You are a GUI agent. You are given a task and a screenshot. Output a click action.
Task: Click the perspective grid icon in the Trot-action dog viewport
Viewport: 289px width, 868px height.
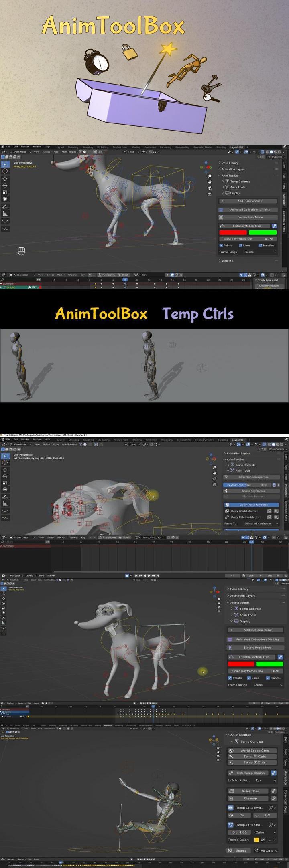tap(210, 194)
